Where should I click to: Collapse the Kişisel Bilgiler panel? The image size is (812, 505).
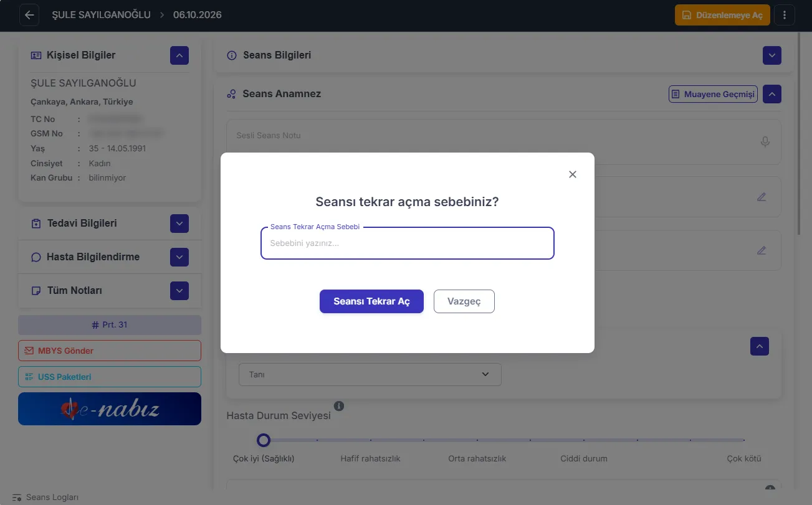click(x=179, y=55)
